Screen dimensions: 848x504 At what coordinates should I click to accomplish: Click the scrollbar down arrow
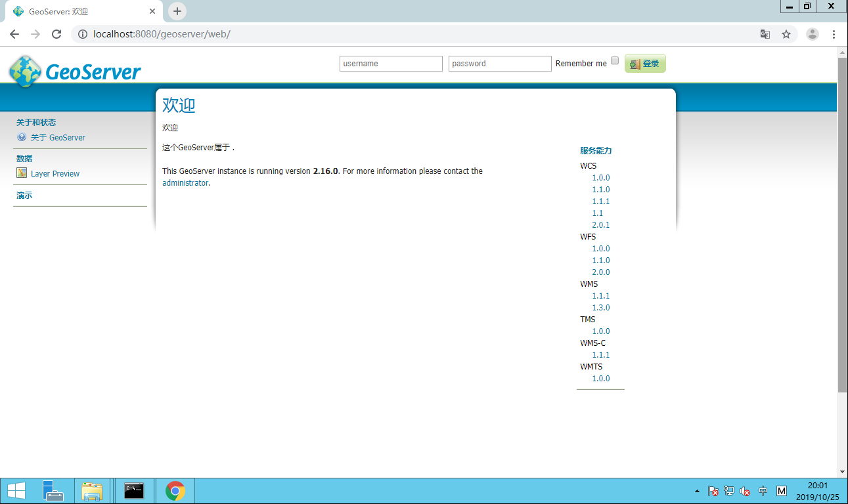842,472
